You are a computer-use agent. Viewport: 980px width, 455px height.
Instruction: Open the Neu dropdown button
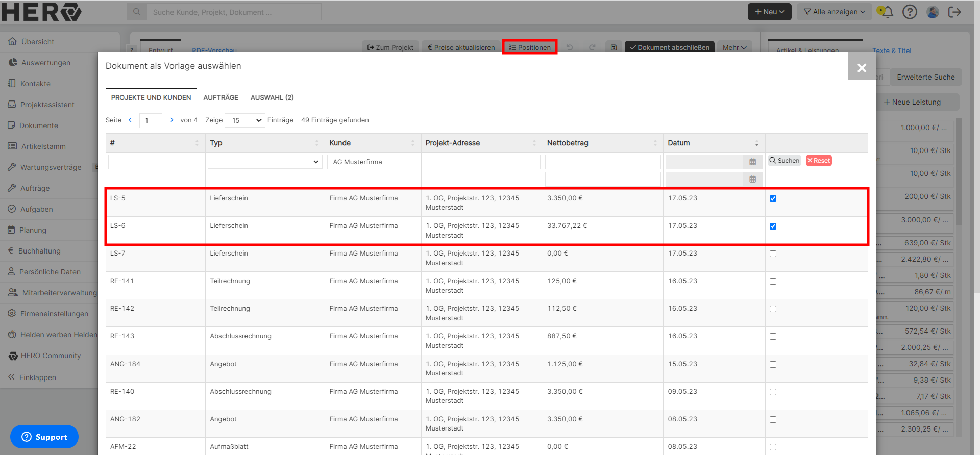click(769, 12)
